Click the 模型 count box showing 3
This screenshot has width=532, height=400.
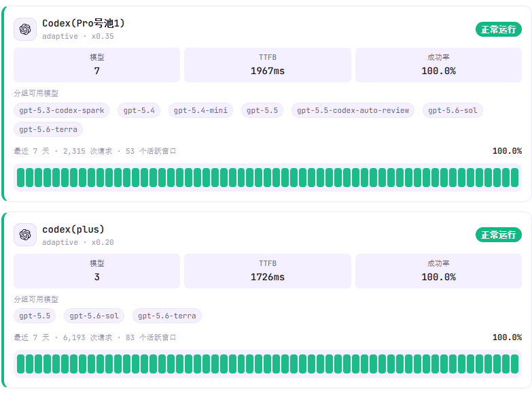(x=96, y=271)
